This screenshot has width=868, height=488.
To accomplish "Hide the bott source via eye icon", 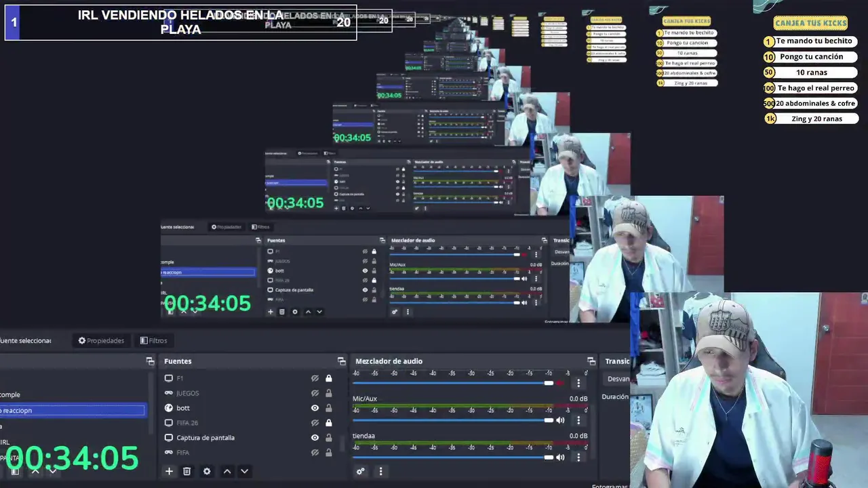I will [315, 408].
